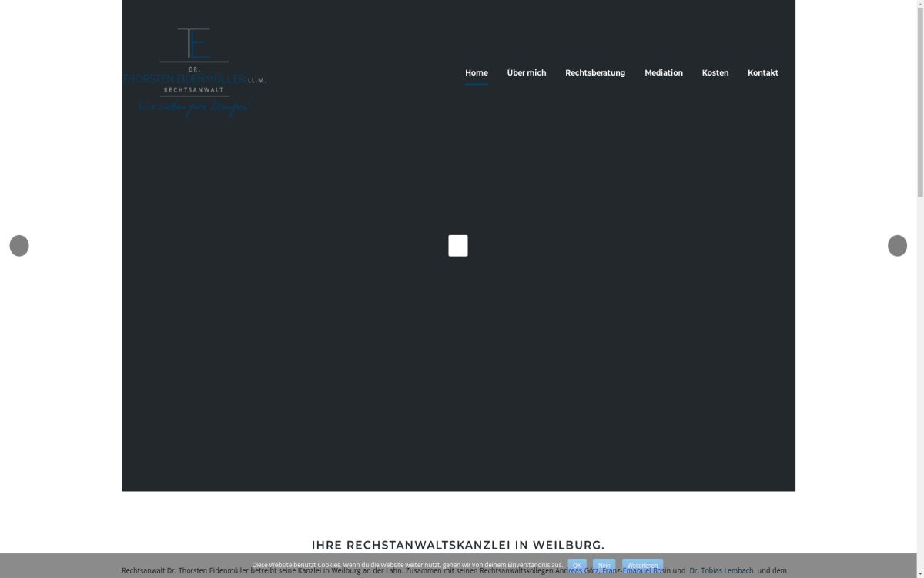Click the next slide arrow
Image resolution: width=924 pixels, height=578 pixels.
click(x=897, y=246)
